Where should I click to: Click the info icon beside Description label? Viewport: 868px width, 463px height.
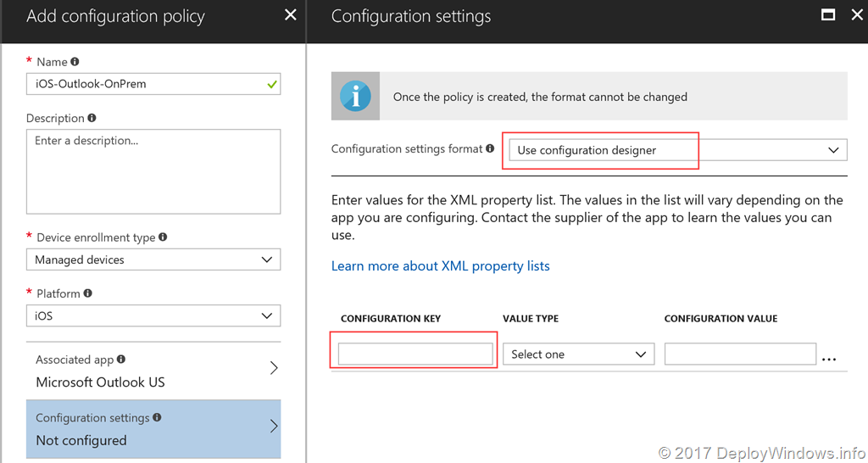tap(92, 118)
